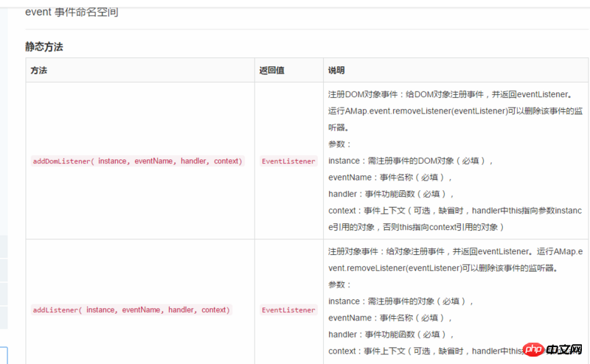
Task: Click second row's 'eventName：事件名称（必填）' line
Action: click(390, 318)
